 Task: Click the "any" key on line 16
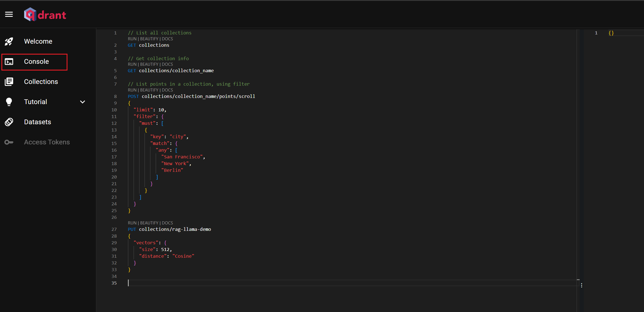[163, 150]
